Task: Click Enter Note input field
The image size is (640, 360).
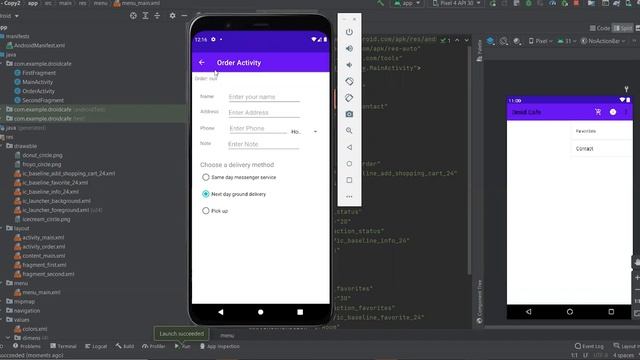Action: [x=264, y=144]
